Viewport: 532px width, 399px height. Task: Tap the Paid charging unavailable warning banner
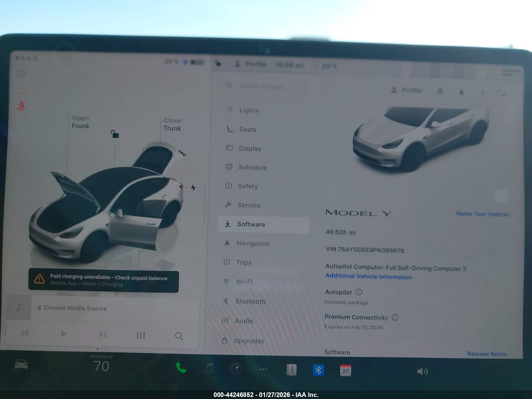pyautogui.click(x=103, y=280)
